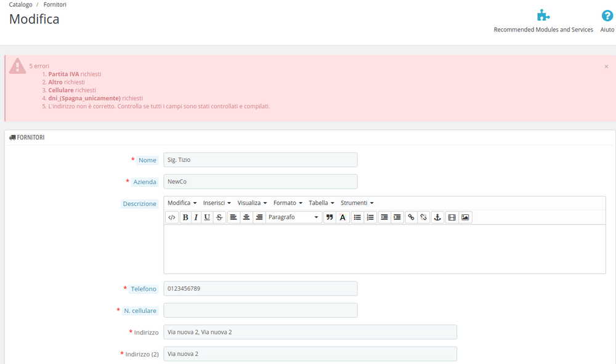
Task: Go to Catalogo breadcrumb link
Action: pyautogui.click(x=20, y=5)
